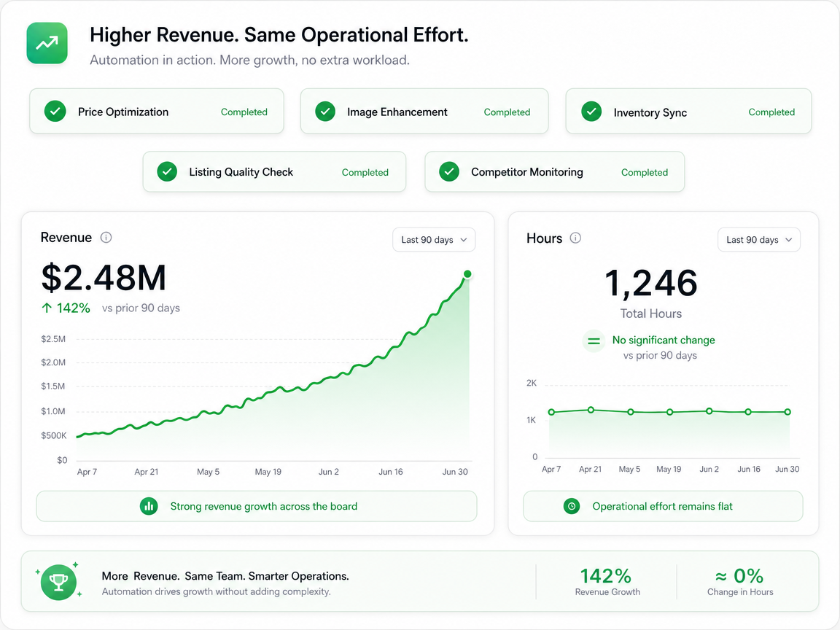Image resolution: width=840 pixels, height=630 pixels.
Task: Click the Total Hours label
Action: (651, 314)
